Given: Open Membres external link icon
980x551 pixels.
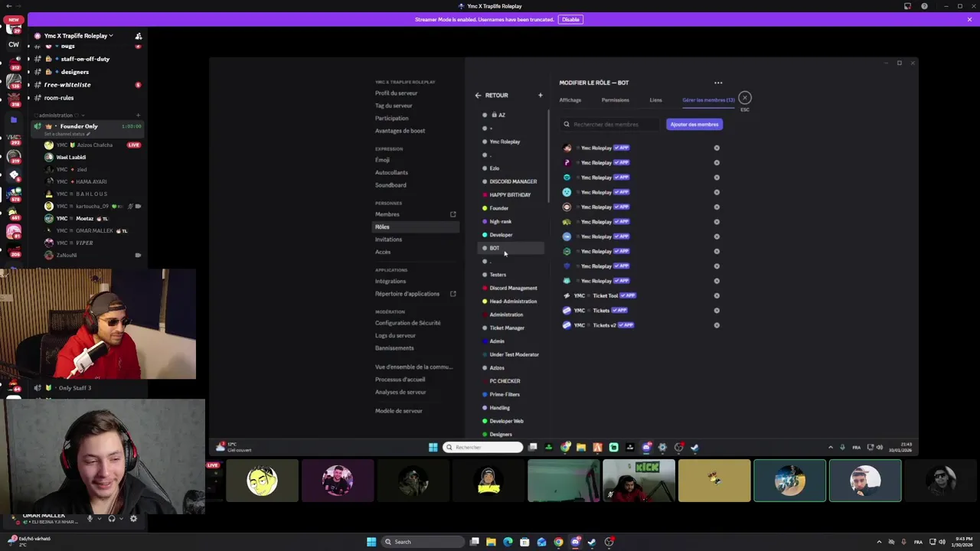Looking at the screenshot, I should pyautogui.click(x=452, y=214).
